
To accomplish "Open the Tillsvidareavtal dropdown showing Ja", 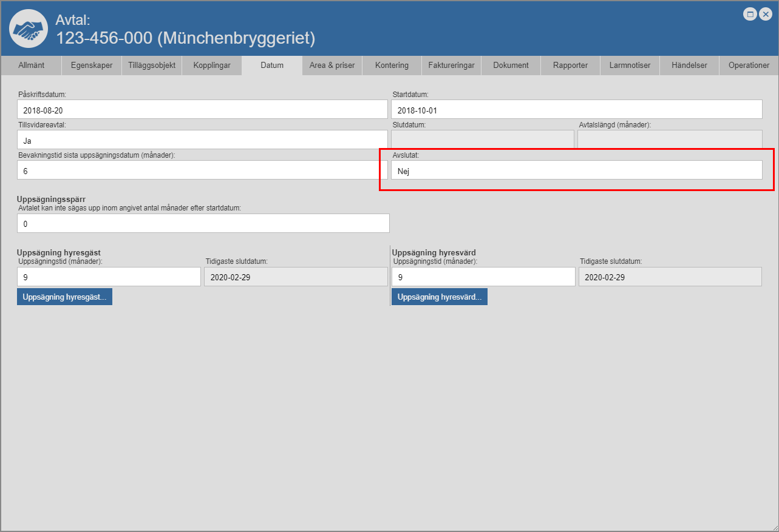I will click(x=202, y=140).
